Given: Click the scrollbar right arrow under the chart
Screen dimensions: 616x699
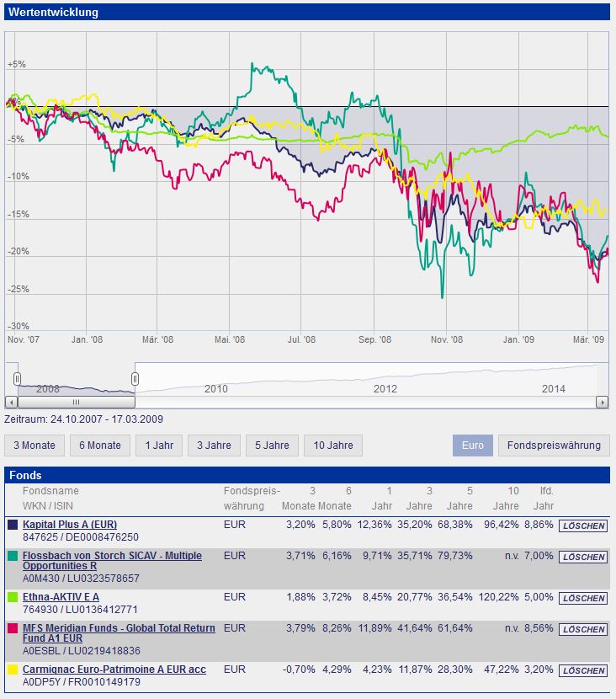Looking at the screenshot, I should [x=602, y=403].
